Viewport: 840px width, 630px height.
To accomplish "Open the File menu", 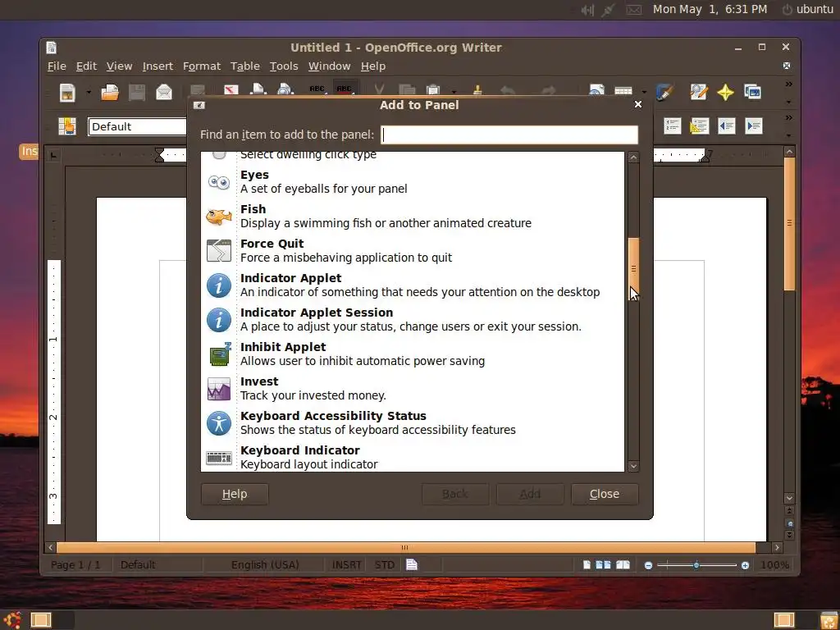I will click(57, 66).
